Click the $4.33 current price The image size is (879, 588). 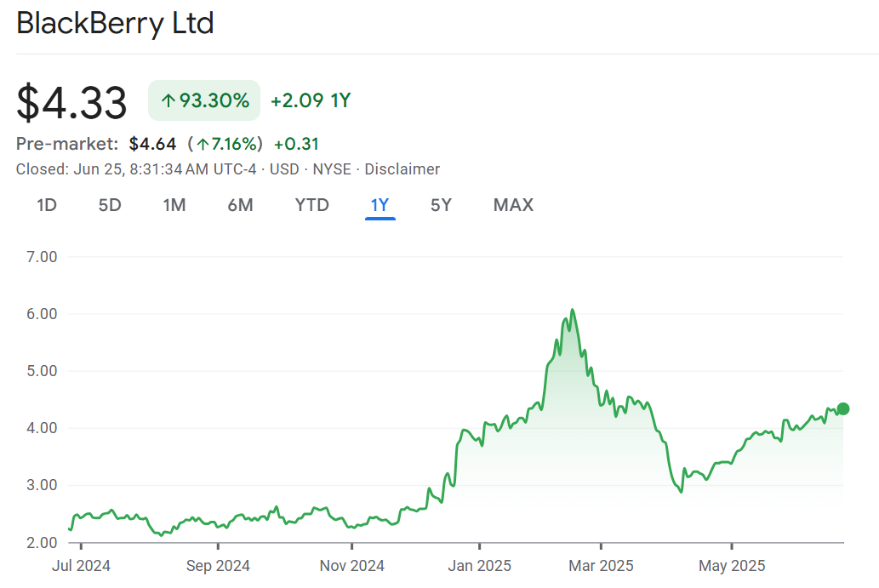(72, 102)
